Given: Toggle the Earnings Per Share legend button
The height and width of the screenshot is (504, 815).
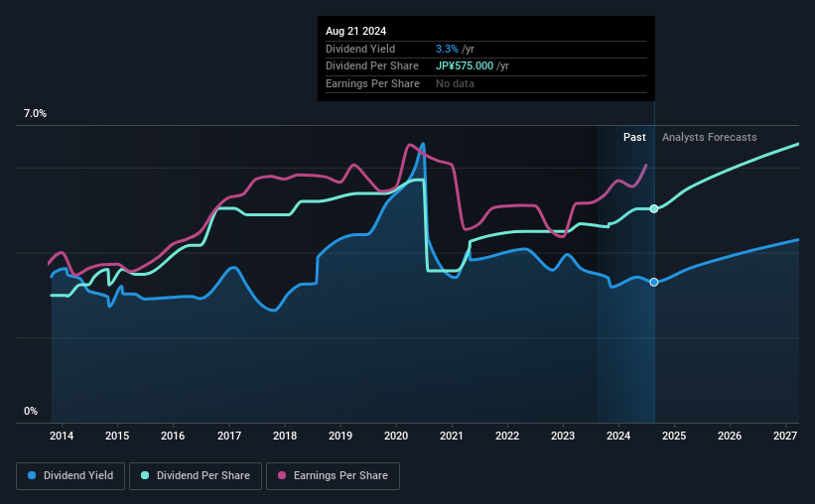Looking at the screenshot, I should 334,476.
